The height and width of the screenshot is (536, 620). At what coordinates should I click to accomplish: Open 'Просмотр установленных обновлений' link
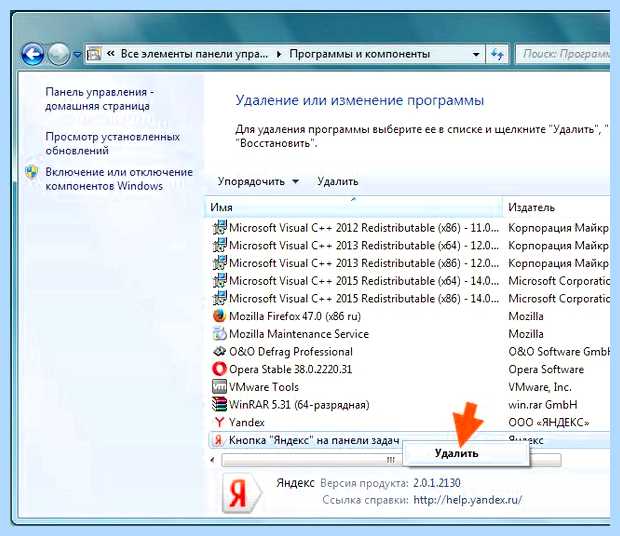click(x=113, y=143)
